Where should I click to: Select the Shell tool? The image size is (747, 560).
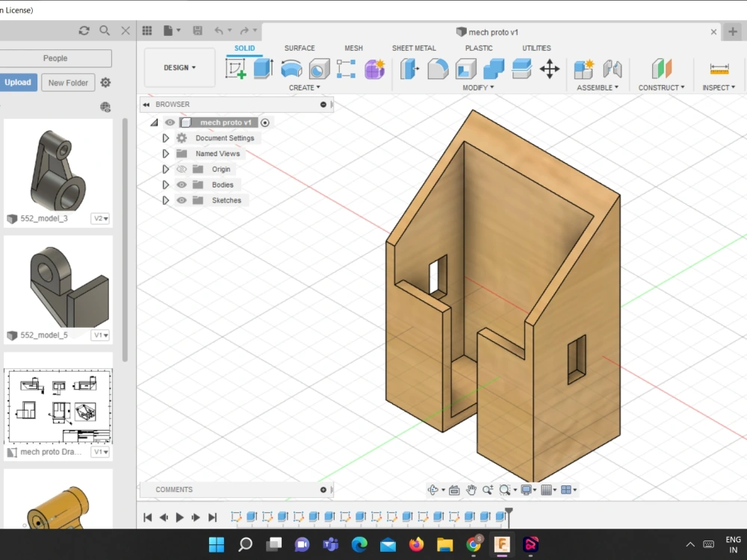point(465,69)
